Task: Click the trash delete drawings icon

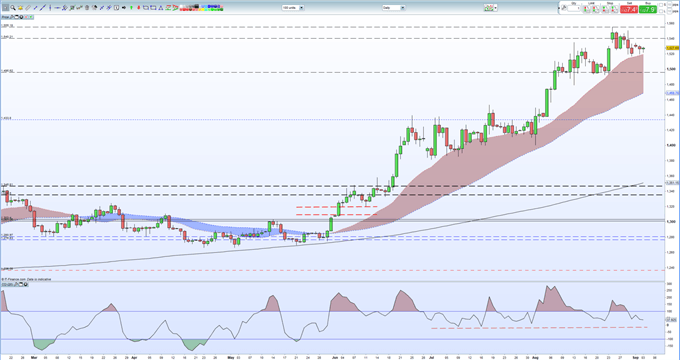Action: coord(87,8)
